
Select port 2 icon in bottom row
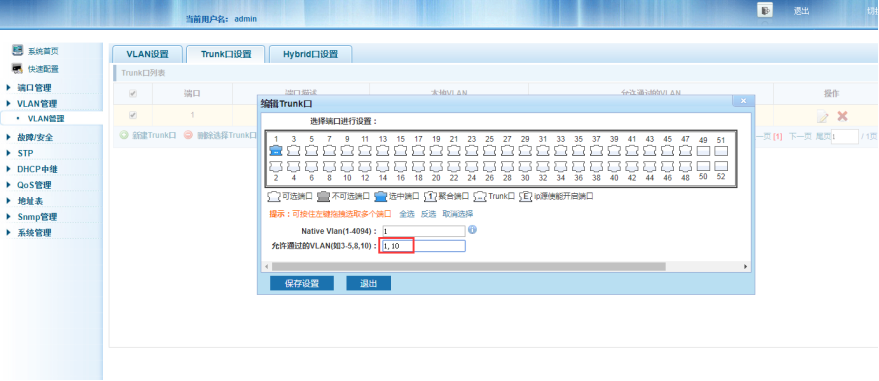tap(276, 166)
